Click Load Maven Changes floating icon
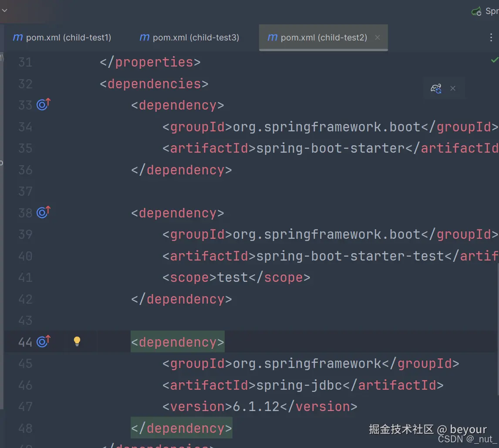The width and height of the screenshot is (499, 448). point(436,88)
